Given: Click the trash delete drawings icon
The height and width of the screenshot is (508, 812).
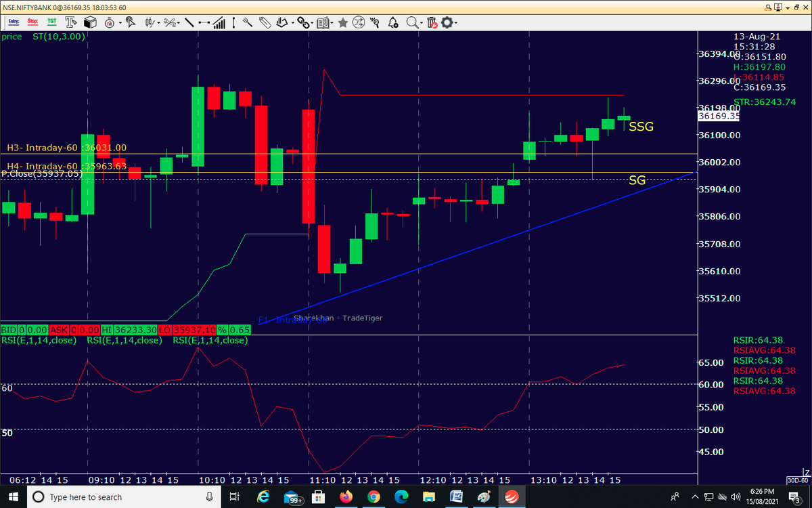Looking at the screenshot, I should click(432, 22).
